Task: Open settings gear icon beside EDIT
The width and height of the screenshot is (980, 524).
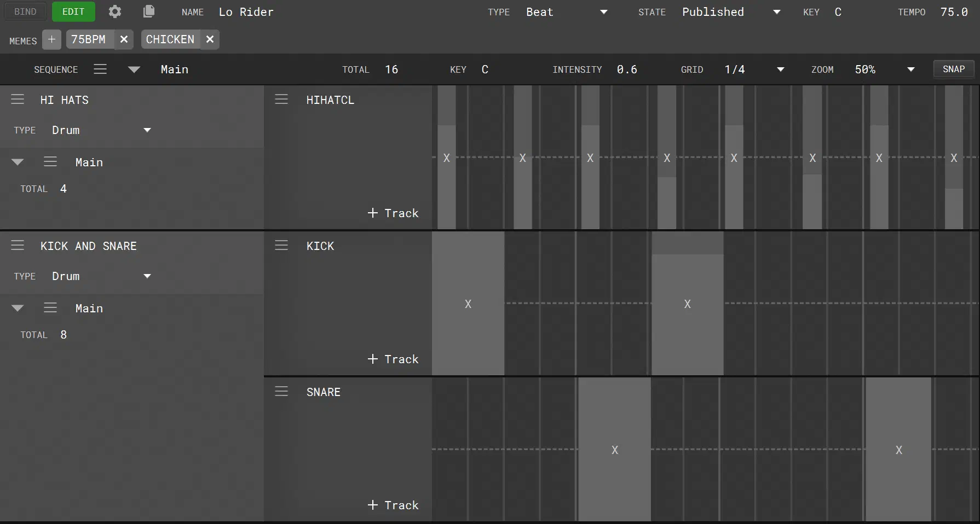Action: (x=115, y=11)
